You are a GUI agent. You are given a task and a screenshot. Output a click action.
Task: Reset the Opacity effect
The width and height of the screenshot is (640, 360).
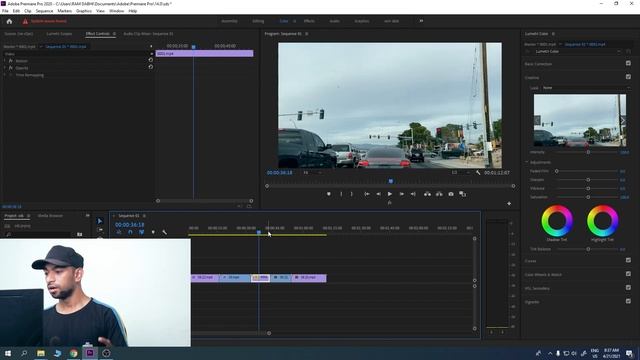[x=151, y=67]
